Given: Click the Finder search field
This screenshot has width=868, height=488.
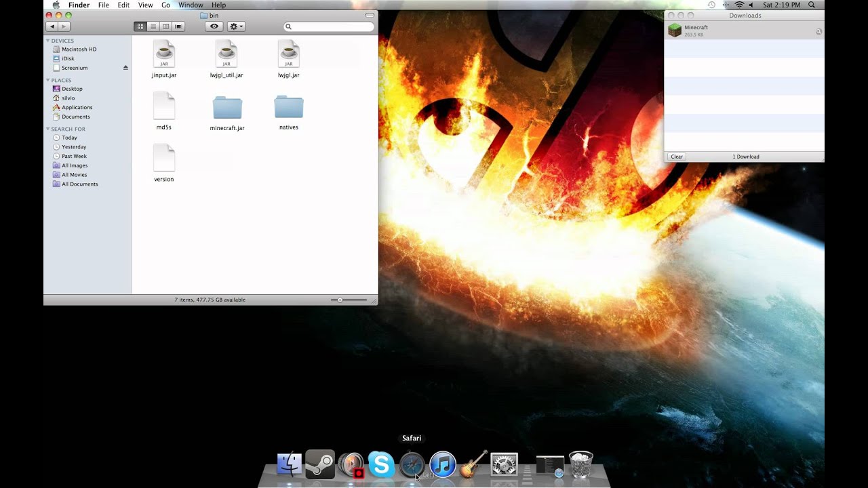Looking at the screenshot, I should coord(329,26).
